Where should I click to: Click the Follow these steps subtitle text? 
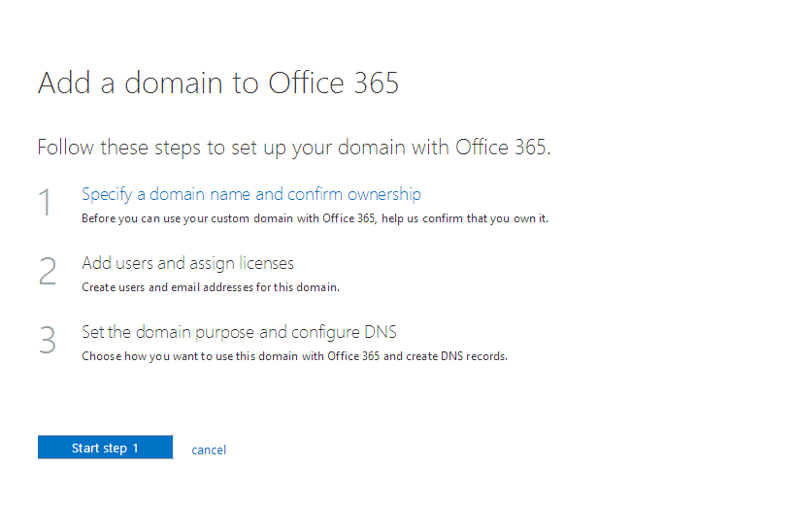pos(294,148)
